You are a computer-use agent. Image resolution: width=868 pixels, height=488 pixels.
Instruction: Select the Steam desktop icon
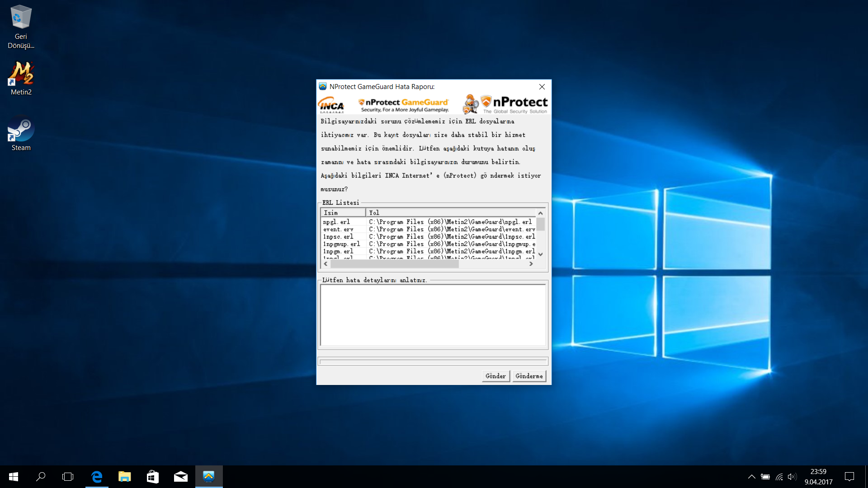(x=21, y=134)
